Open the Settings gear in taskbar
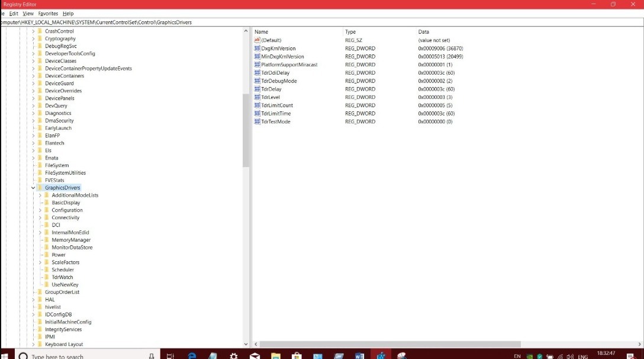Viewport: 644px width, 359px height. (234, 356)
